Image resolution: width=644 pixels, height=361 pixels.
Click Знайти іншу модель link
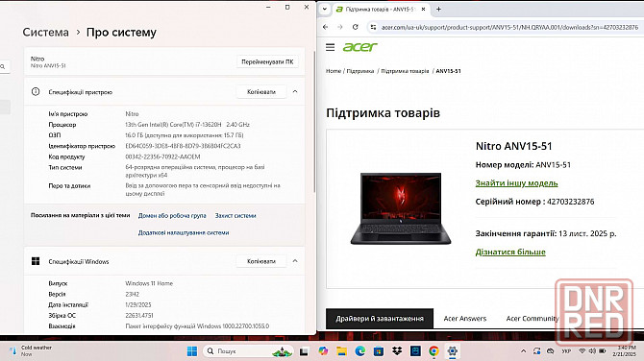[516, 183]
